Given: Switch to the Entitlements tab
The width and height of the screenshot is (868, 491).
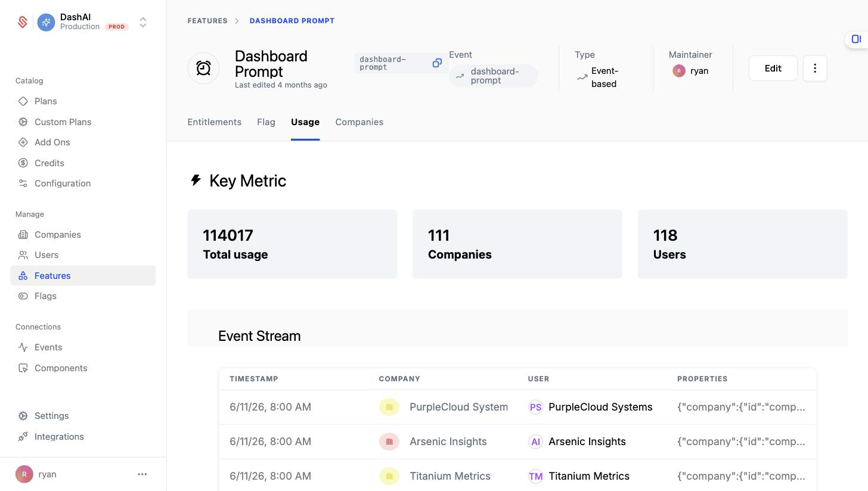Looking at the screenshot, I should (x=215, y=122).
